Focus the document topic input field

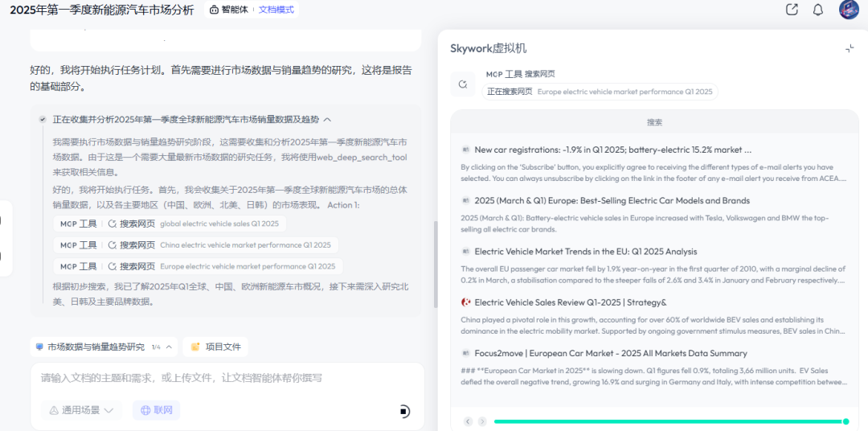point(227,378)
